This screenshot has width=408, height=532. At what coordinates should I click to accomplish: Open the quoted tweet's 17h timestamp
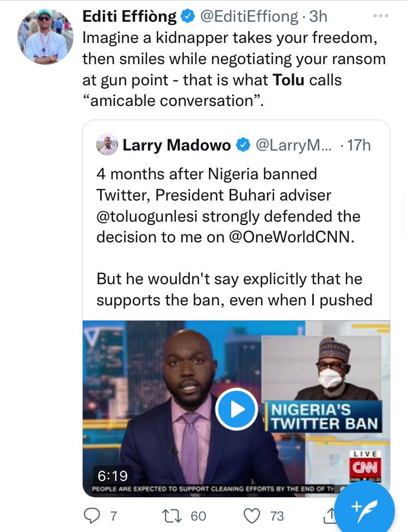point(358,145)
